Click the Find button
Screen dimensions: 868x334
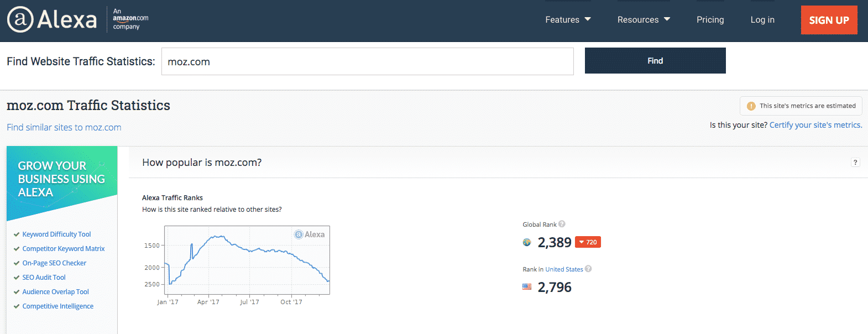655,60
